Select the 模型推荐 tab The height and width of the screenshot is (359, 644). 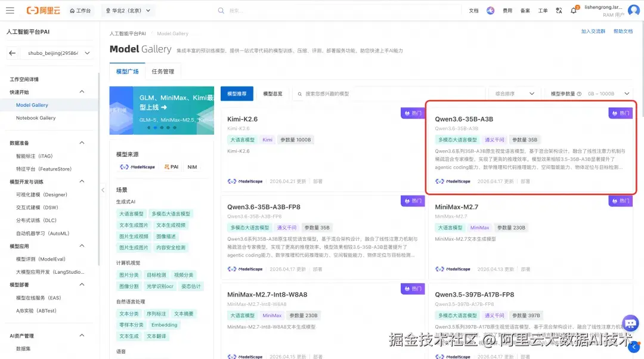pos(237,94)
